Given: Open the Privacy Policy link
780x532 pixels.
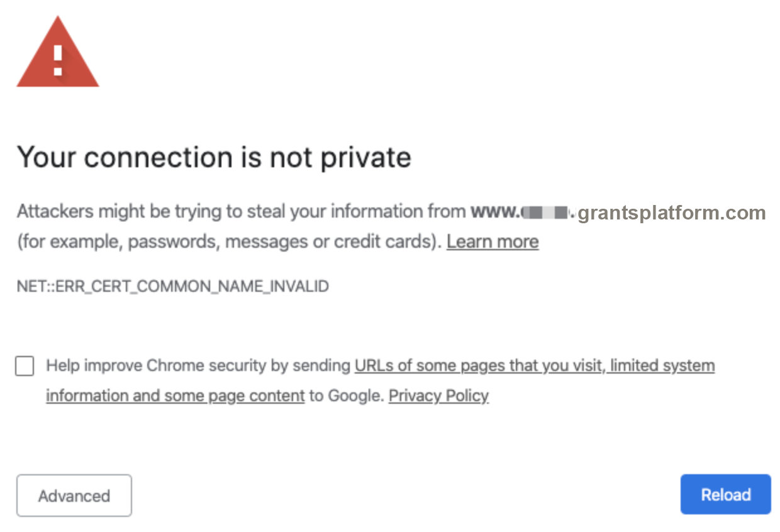Looking at the screenshot, I should pos(438,396).
